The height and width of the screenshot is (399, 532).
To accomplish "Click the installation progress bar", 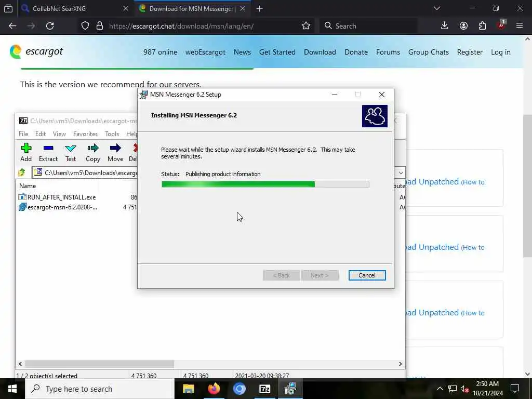I will coord(265,184).
